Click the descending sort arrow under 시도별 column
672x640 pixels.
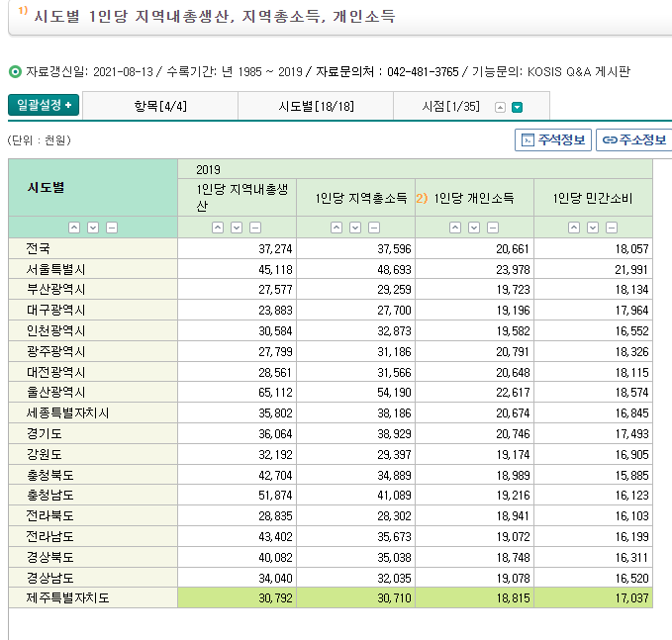92,228
